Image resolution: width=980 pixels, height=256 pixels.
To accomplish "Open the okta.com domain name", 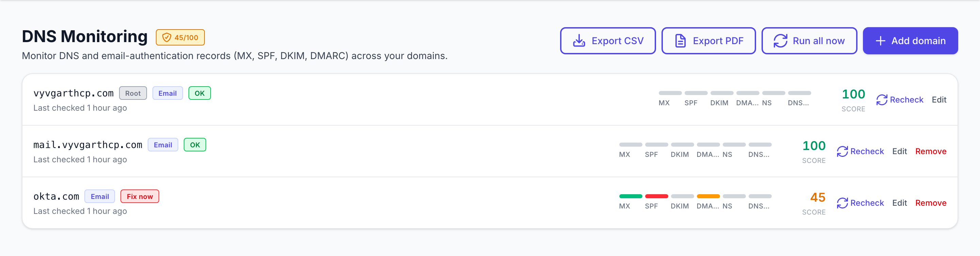I will [56, 196].
